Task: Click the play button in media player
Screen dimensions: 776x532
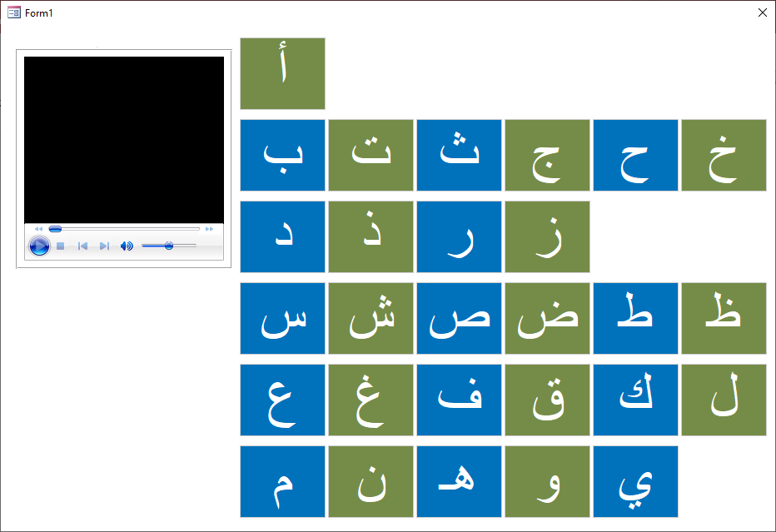Action: click(39, 246)
